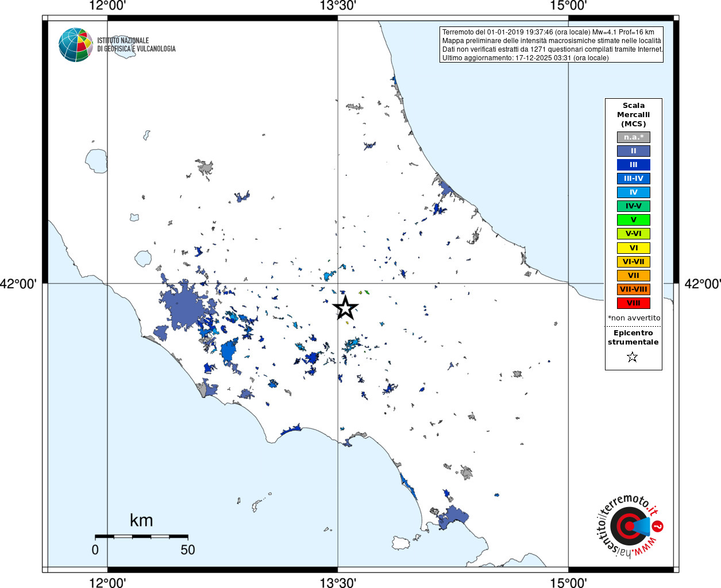Click the orange VII legend swatch

(x=634, y=276)
